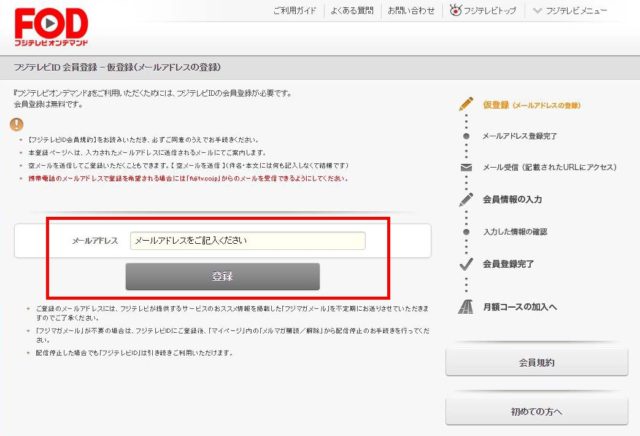Click the red 携帯電話のメールアドレス notice text
The width and height of the screenshot is (640, 436).
click(x=188, y=178)
